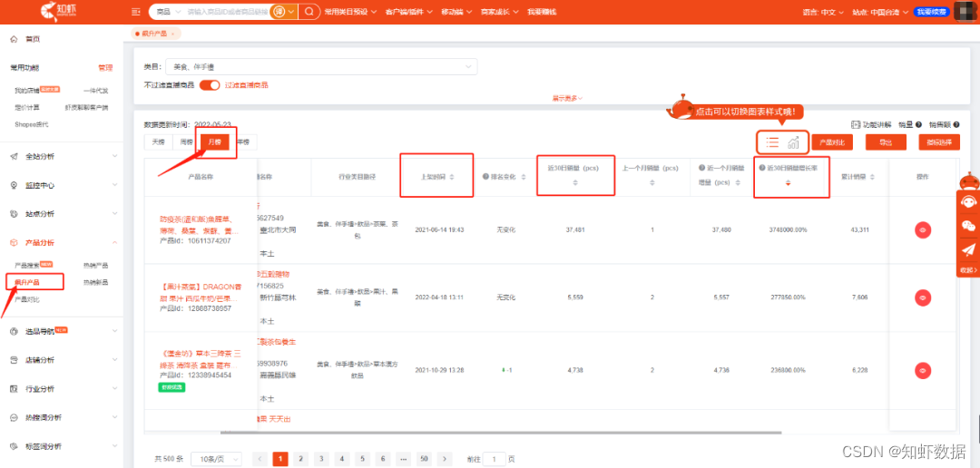Open 产品对比 in sidebar menu
This screenshot has width=980, height=468.
click(x=27, y=300)
